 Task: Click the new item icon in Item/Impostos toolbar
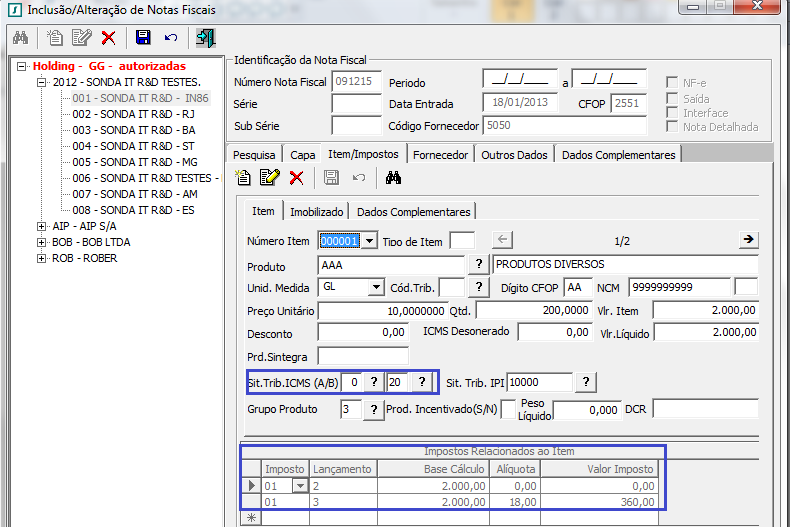point(243,178)
